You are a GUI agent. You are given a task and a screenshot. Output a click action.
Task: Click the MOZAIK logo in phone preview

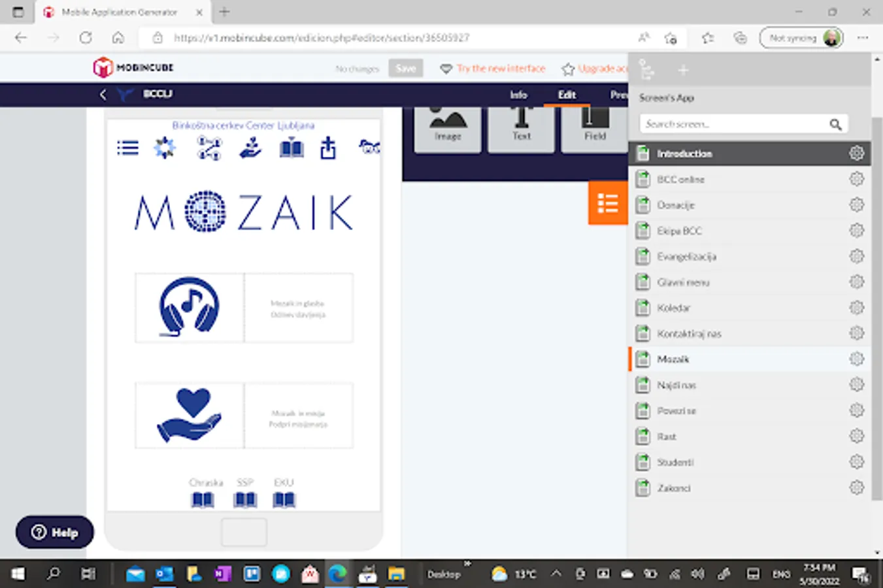(x=244, y=212)
